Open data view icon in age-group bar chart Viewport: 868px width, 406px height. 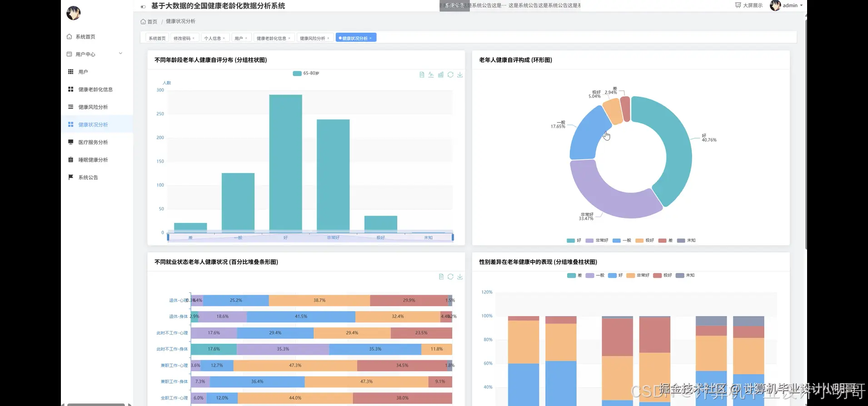(422, 74)
